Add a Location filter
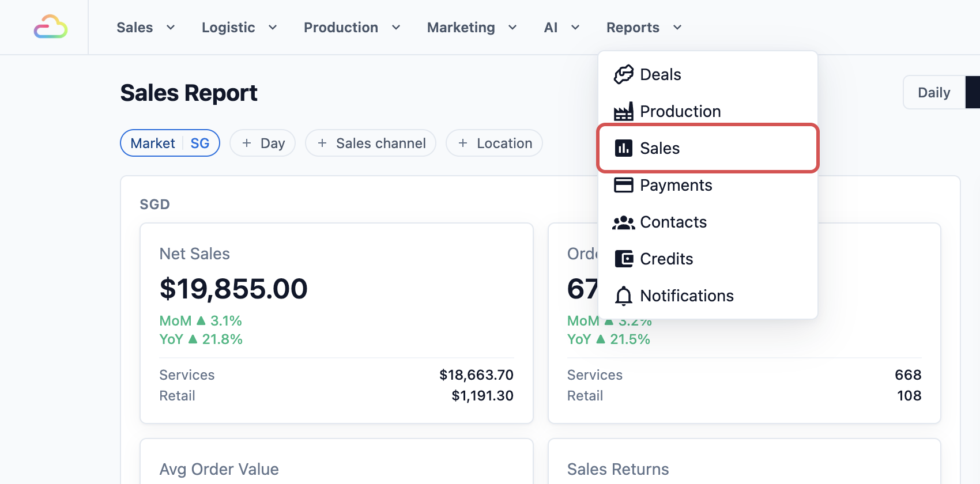The image size is (980, 484). [x=495, y=143]
